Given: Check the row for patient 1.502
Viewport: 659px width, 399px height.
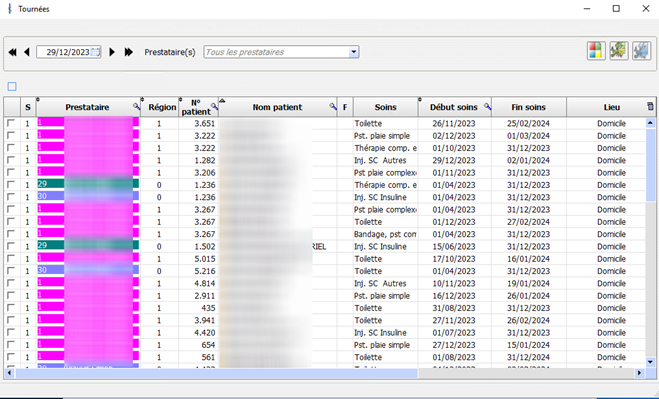Looking at the screenshot, I should tap(11, 246).
